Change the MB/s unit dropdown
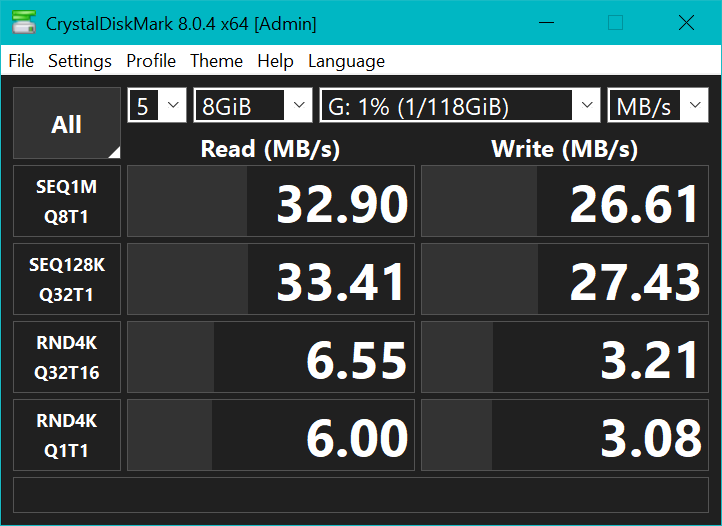The image size is (722, 526). click(657, 106)
